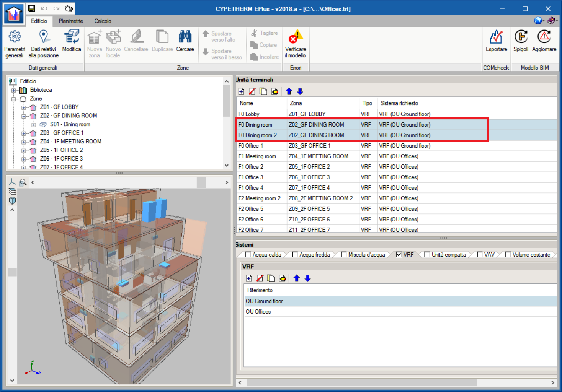Delete selected VRF system reference

tap(260, 278)
